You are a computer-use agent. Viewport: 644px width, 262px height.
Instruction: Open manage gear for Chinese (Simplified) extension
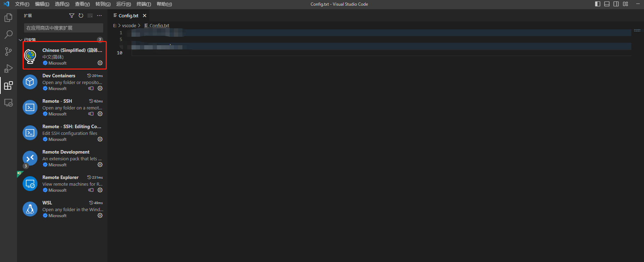(x=100, y=63)
